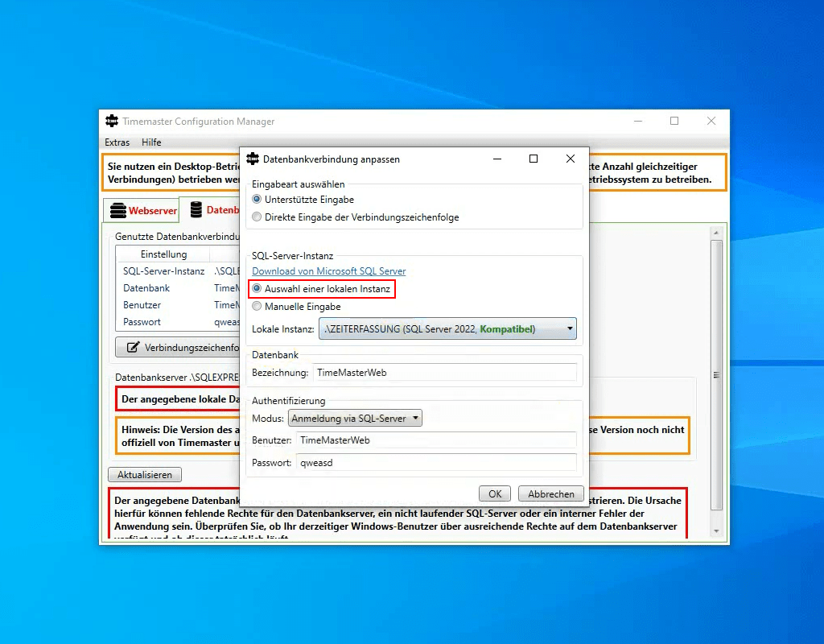Click the database icon on Datenbank tab

(196, 210)
